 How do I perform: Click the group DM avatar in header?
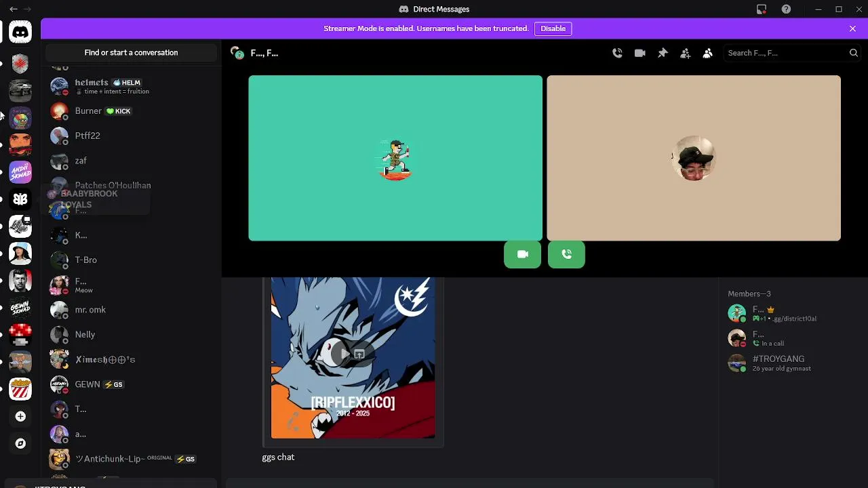tap(237, 53)
